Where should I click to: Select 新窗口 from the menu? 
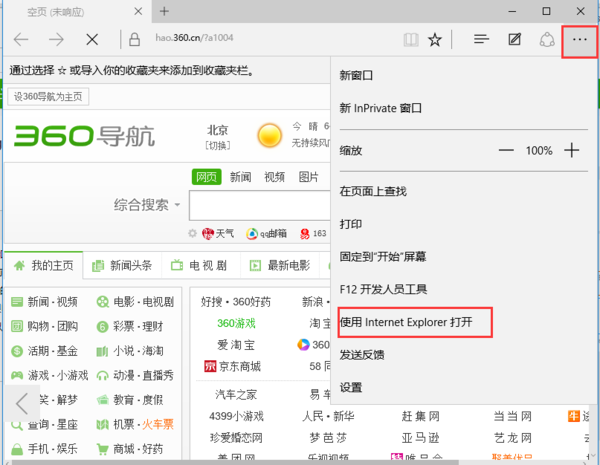[356, 75]
